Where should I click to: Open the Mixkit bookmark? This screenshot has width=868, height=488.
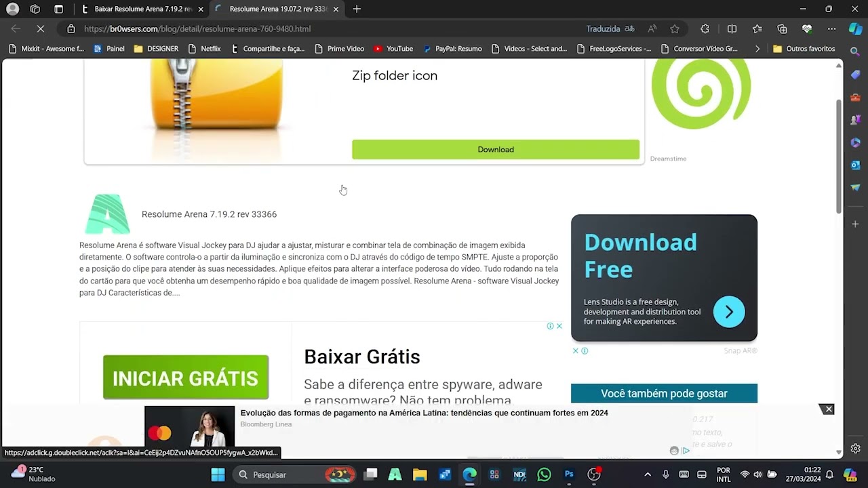pyautogui.click(x=46, y=49)
